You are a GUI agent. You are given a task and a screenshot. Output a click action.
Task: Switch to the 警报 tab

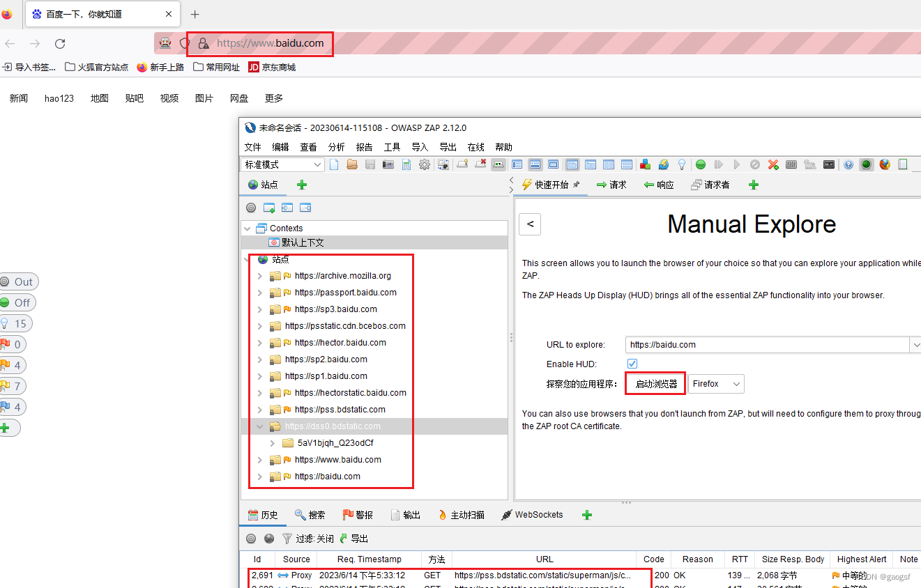click(x=358, y=515)
